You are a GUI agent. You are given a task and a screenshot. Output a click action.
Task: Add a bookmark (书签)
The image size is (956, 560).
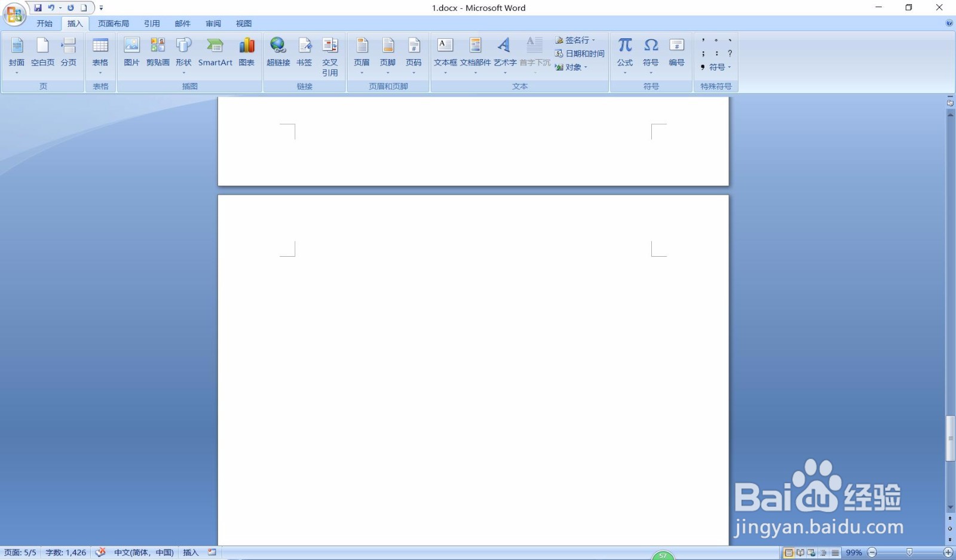[304, 53]
